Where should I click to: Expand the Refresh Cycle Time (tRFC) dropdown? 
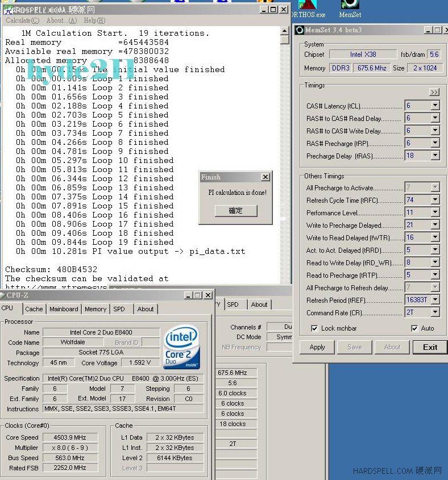[435, 201]
